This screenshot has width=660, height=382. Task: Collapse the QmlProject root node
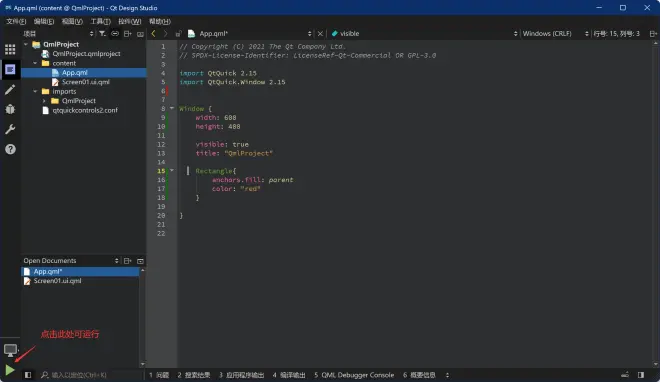pyautogui.click(x=26, y=44)
